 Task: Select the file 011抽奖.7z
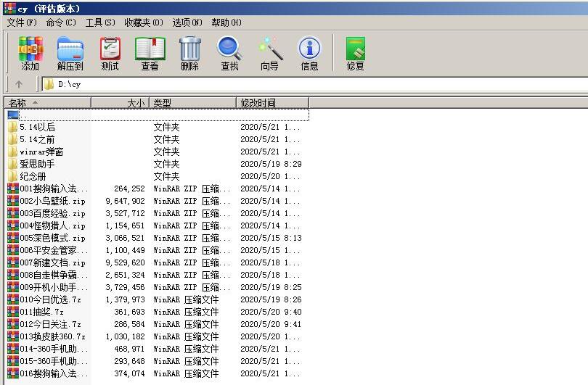(x=41, y=312)
